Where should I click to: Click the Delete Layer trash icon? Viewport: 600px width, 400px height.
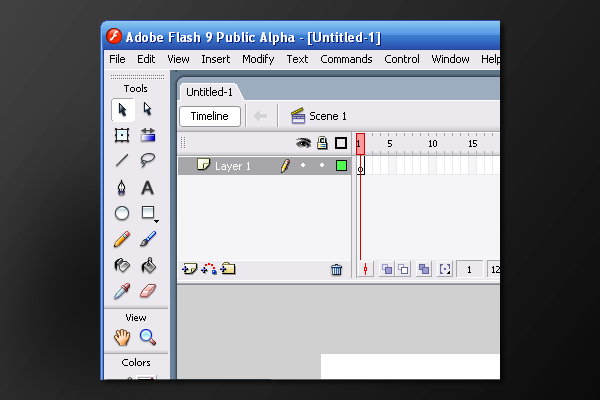(337, 270)
